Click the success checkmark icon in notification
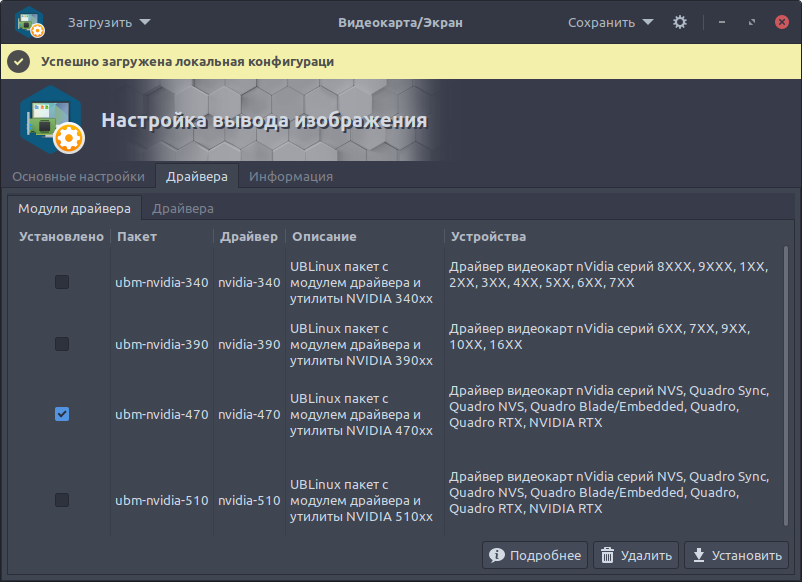The height and width of the screenshot is (582, 802). point(18,62)
